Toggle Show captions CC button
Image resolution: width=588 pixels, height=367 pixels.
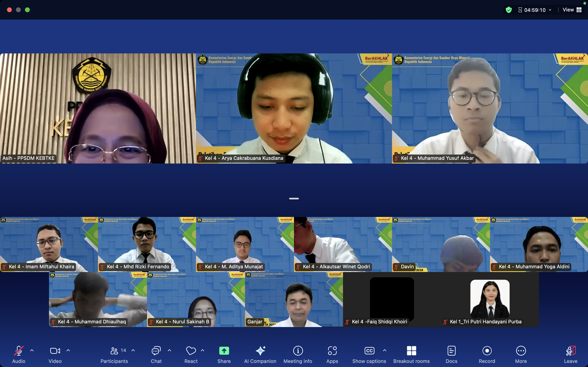click(369, 351)
